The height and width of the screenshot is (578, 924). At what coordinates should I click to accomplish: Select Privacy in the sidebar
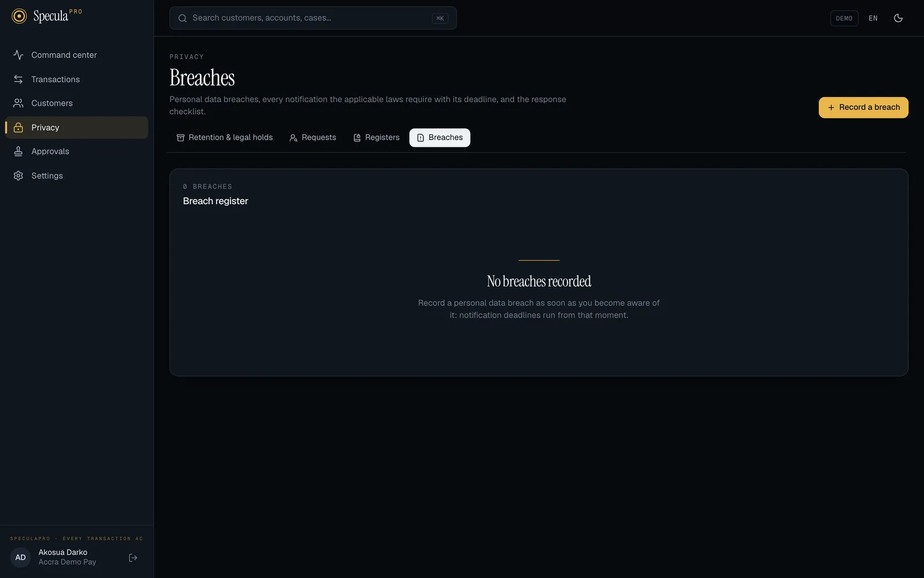pyautogui.click(x=77, y=127)
